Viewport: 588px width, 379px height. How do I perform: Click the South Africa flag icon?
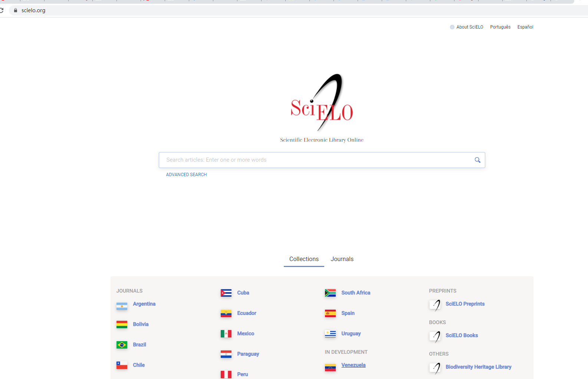click(330, 293)
